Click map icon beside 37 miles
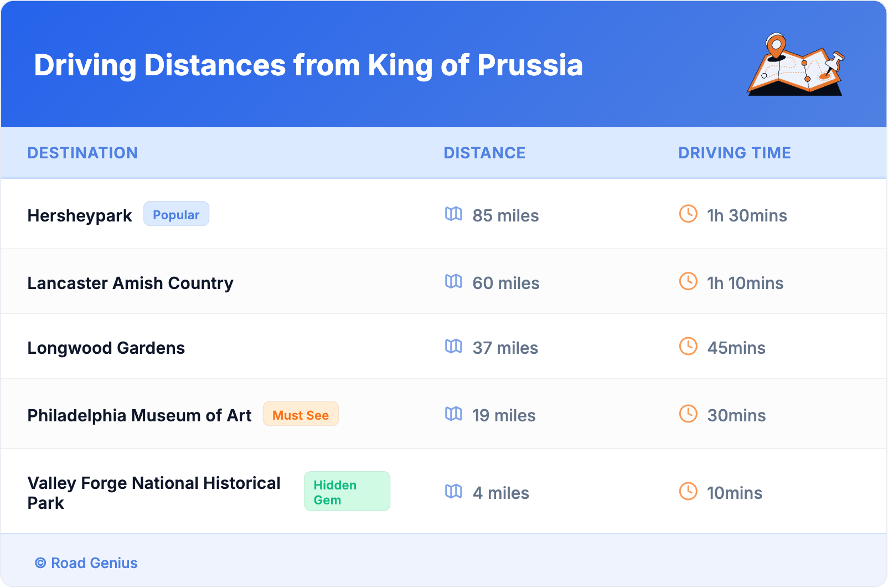 point(453,346)
